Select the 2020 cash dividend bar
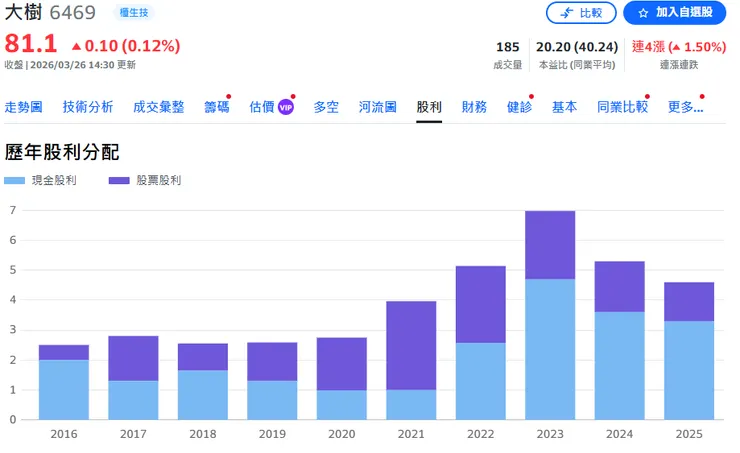Screen dimensions: 740x453 342,405
